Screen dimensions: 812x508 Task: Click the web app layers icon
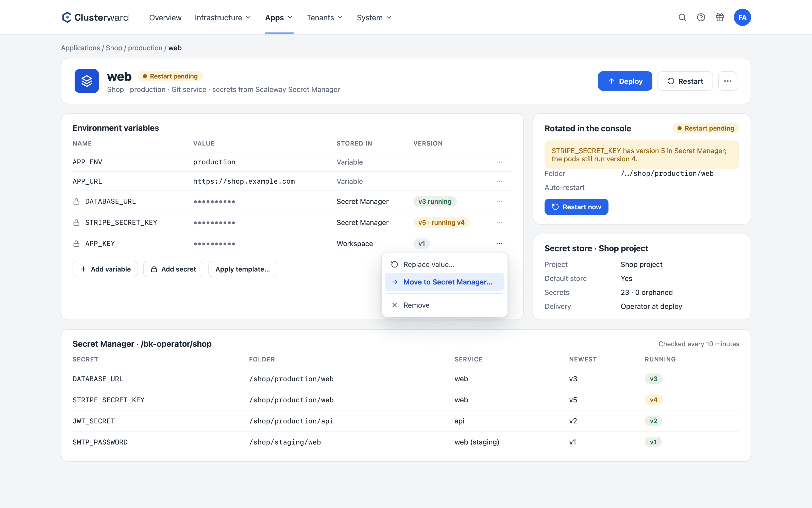[x=87, y=81]
